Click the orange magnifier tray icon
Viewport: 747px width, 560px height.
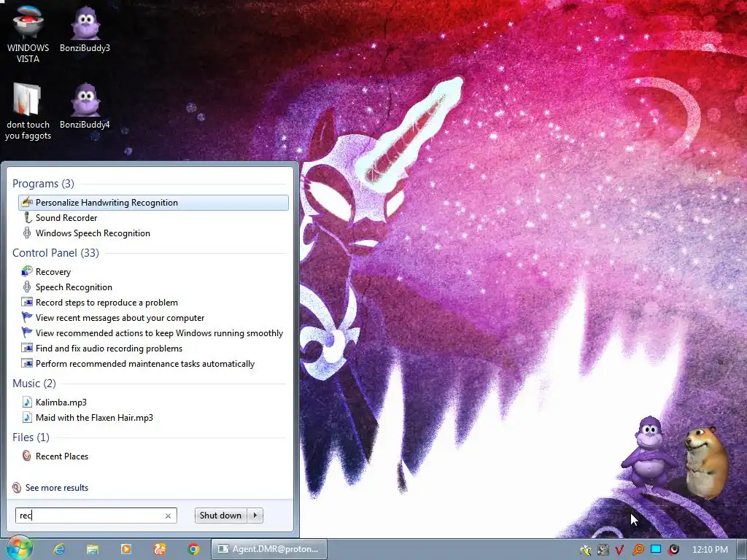(x=638, y=550)
